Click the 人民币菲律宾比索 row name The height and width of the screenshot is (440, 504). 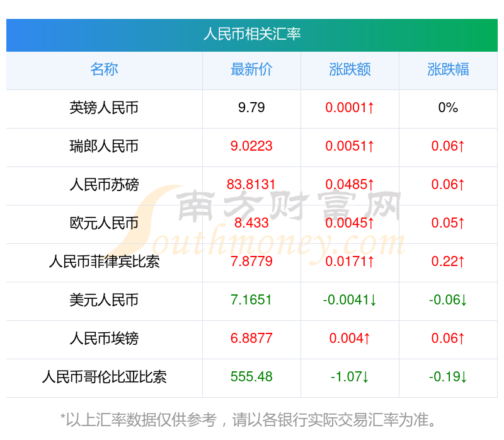(104, 262)
